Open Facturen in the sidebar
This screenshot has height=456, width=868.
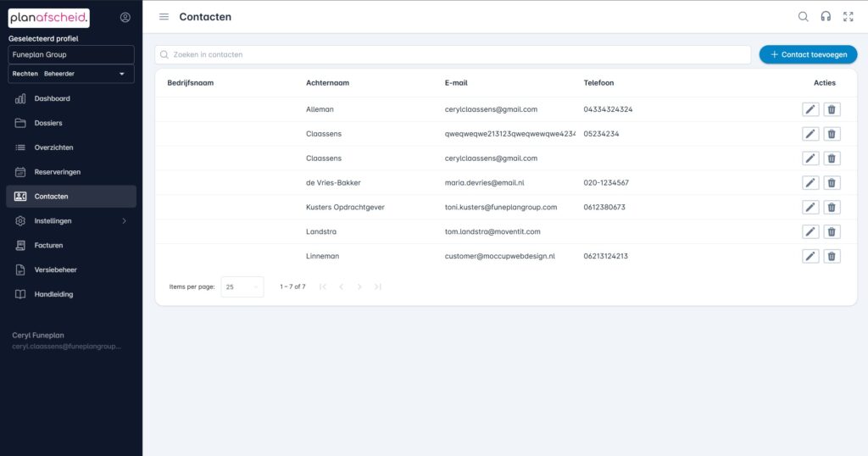48,246
